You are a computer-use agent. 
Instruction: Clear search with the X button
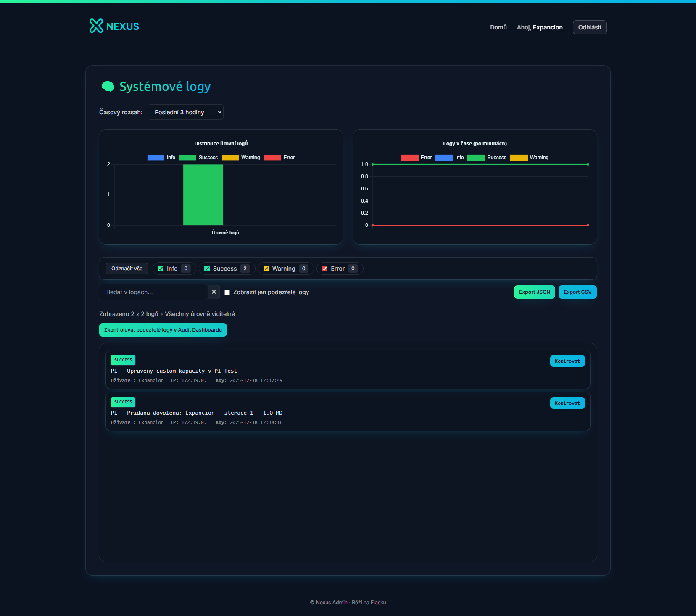pyautogui.click(x=214, y=292)
